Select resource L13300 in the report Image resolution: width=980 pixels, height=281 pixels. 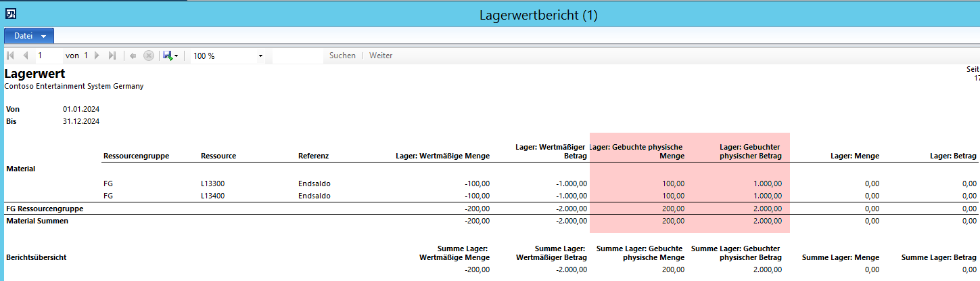[x=212, y=183]
